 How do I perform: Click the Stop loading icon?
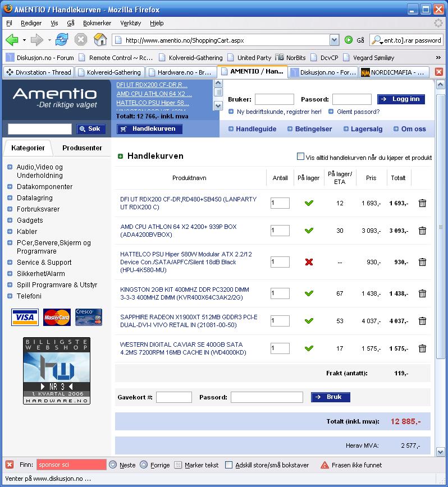coord(81,40)
